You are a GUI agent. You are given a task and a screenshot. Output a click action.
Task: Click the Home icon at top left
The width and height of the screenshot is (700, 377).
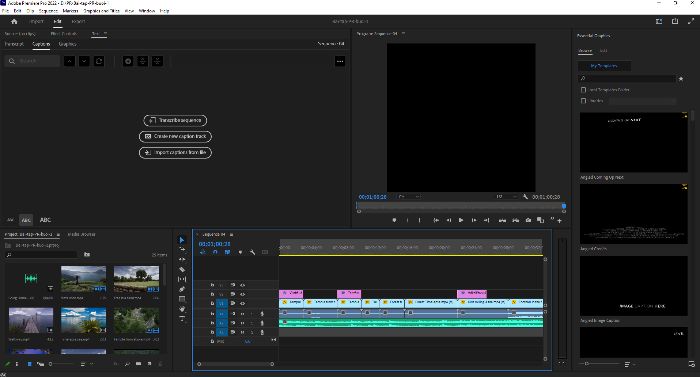tap(14, 21)
